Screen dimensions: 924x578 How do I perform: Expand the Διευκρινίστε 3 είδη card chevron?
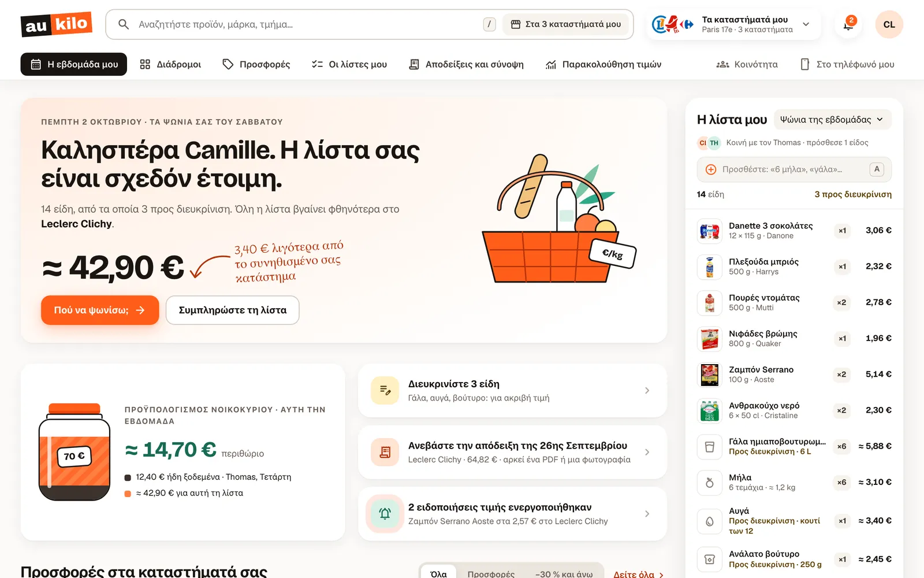[647, 391]
